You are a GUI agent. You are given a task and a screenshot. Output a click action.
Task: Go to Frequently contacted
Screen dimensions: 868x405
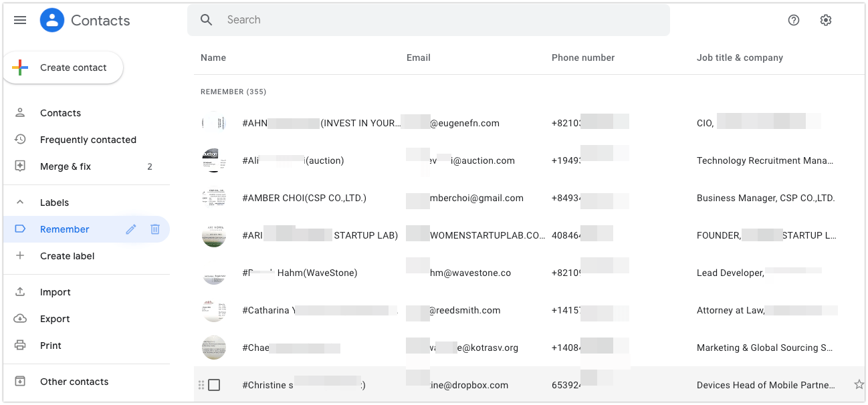88,140
